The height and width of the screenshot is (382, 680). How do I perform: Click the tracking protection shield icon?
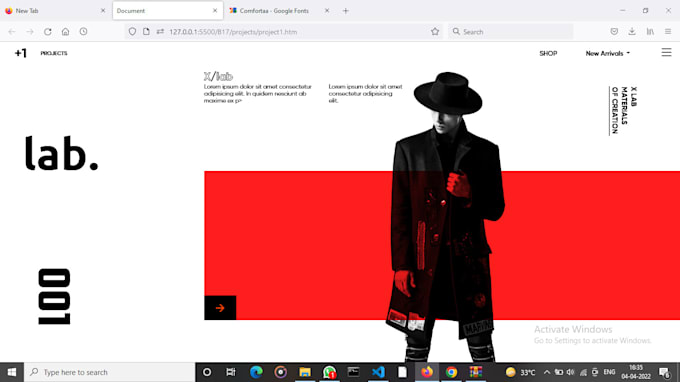[132, 32]
